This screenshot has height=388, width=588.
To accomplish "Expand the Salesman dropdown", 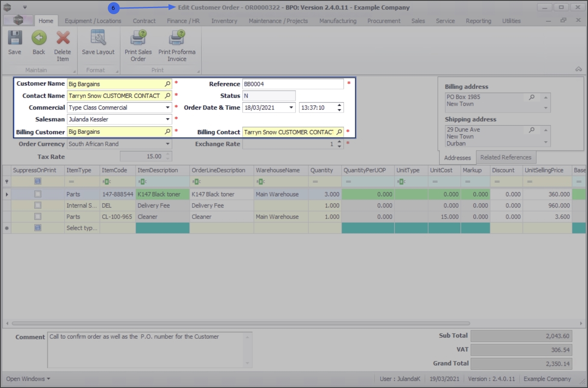I will [x=168, y=119].
